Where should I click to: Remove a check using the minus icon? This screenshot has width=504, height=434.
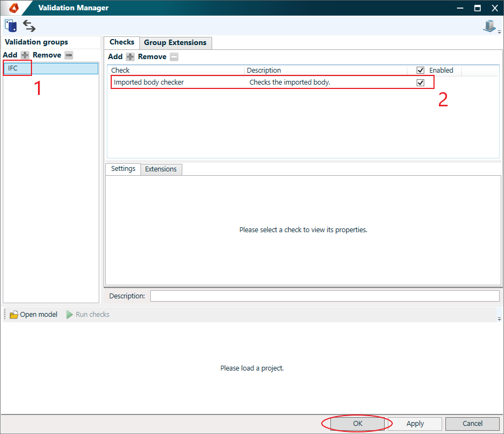pos(174,57)
